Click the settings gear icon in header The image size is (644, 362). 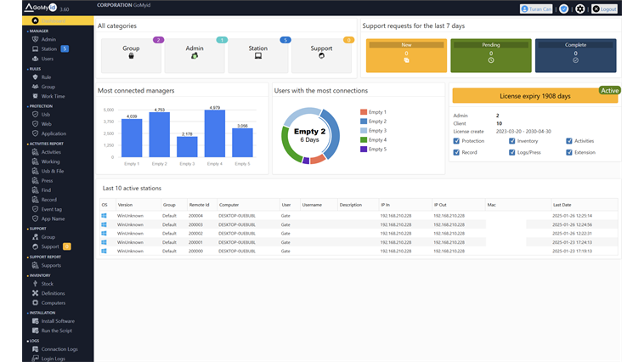[580, 8]
